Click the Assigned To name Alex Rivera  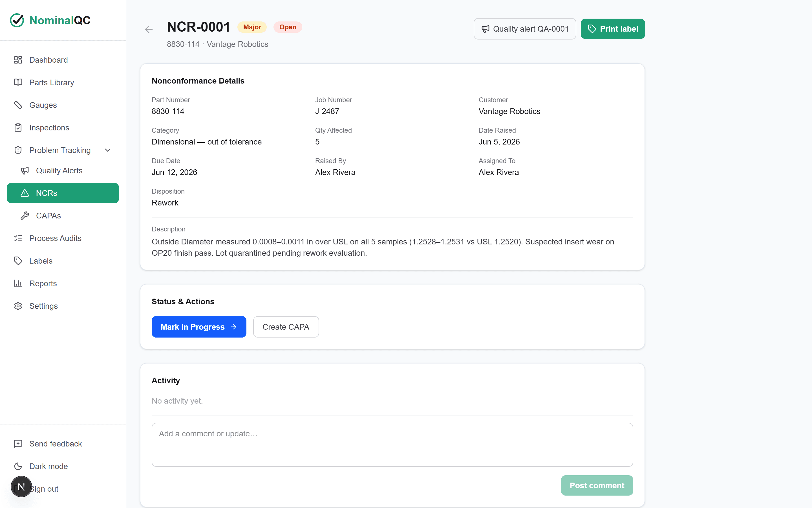(498, 172)
